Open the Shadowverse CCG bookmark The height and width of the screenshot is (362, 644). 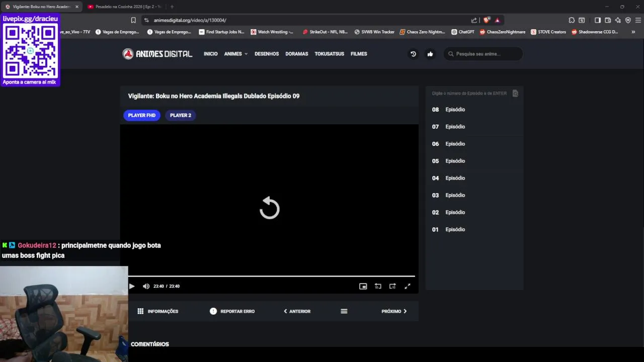pos(595,32)
